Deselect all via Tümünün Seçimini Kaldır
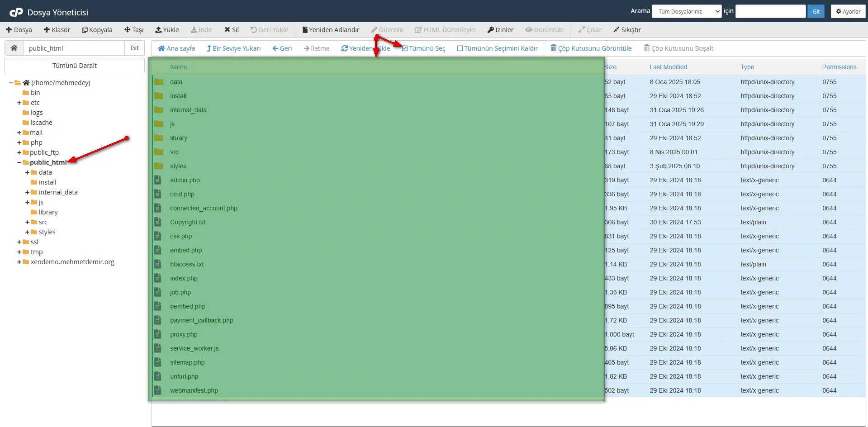 [x=497, y=48]
